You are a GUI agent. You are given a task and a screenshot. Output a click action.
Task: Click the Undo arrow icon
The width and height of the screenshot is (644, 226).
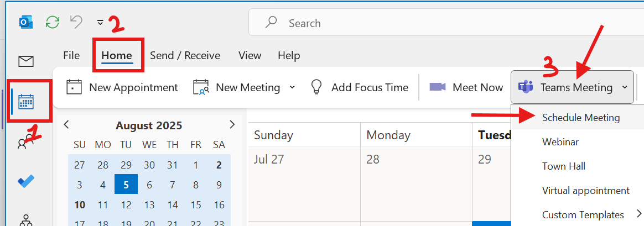point(76,22)
